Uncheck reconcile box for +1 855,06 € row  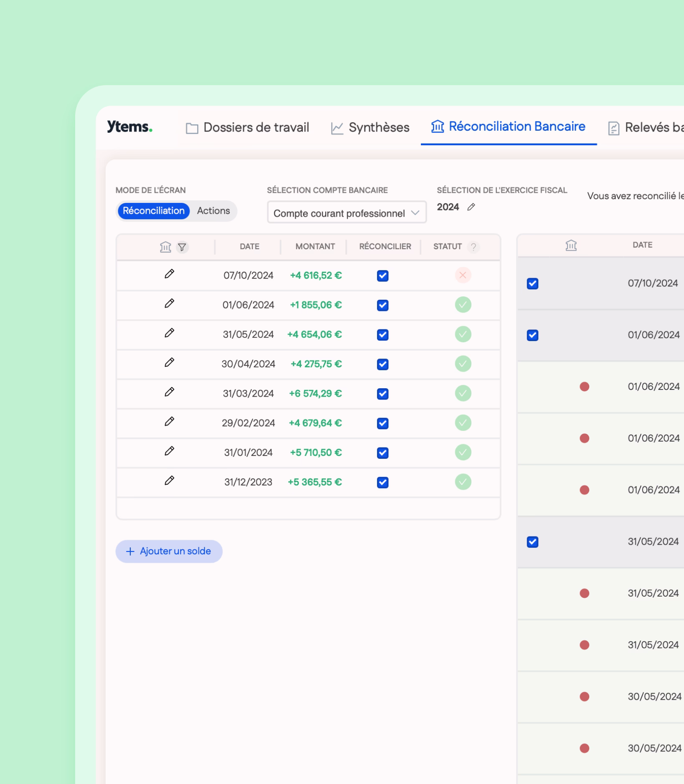click(x=383, y=305)
